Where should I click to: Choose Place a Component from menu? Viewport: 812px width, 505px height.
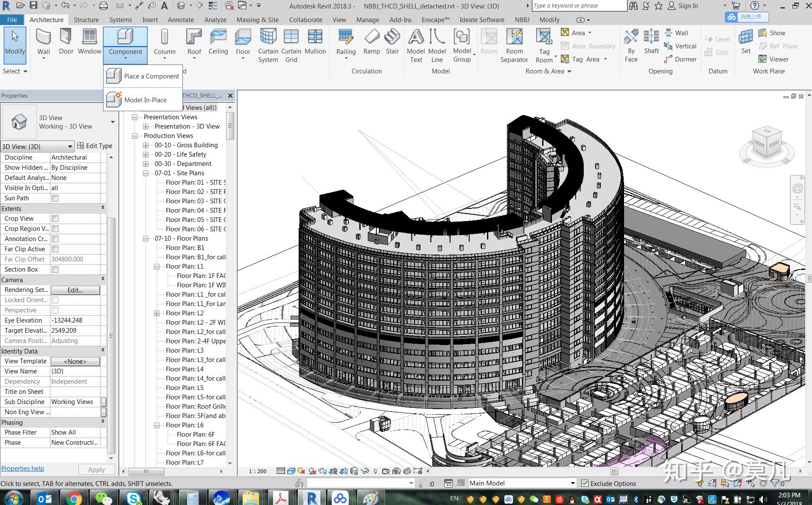143,76
